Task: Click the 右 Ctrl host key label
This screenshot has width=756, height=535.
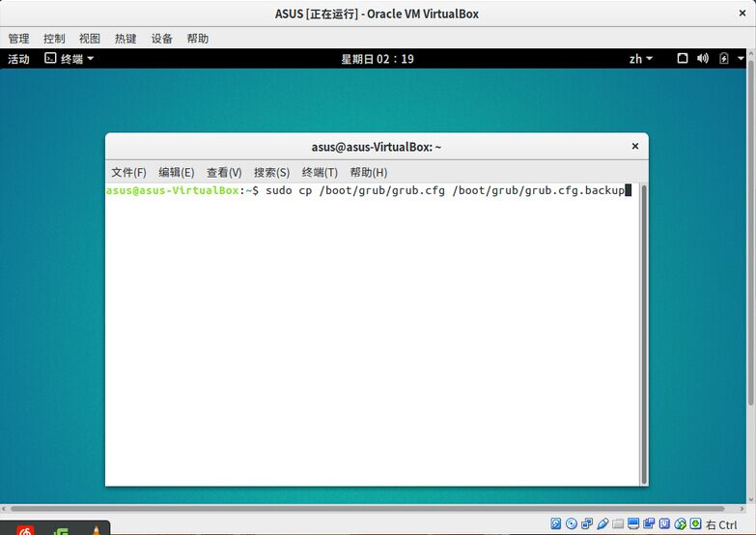Action: (721, 525)
